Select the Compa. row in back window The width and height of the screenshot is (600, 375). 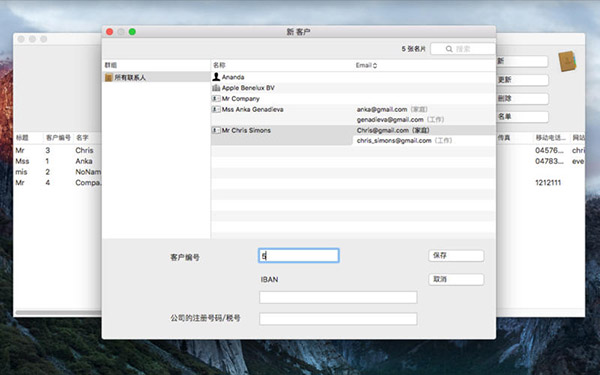57,183
